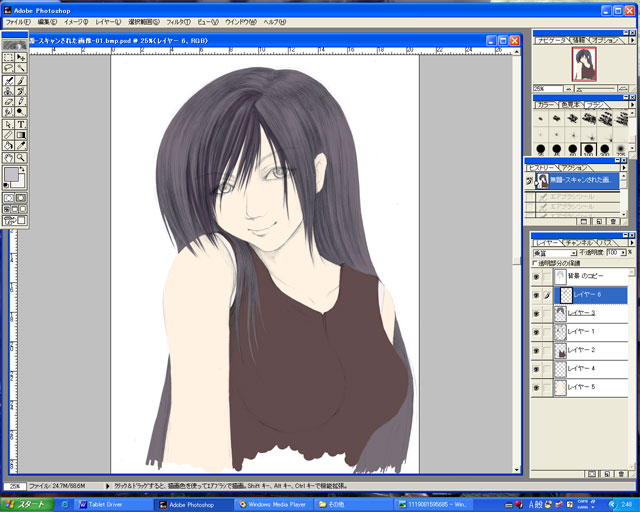
Task: Select the Zoom tool
Action: (x=21, y=158)
